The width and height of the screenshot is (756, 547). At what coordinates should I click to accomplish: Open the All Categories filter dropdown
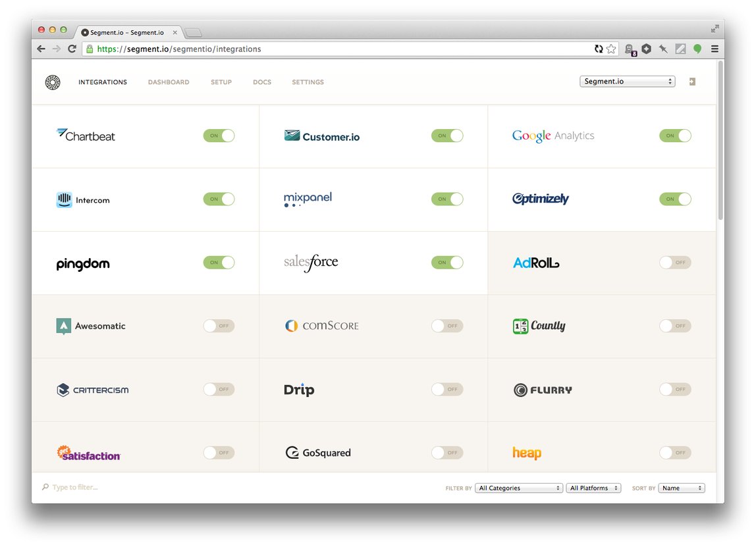(519, 488)
